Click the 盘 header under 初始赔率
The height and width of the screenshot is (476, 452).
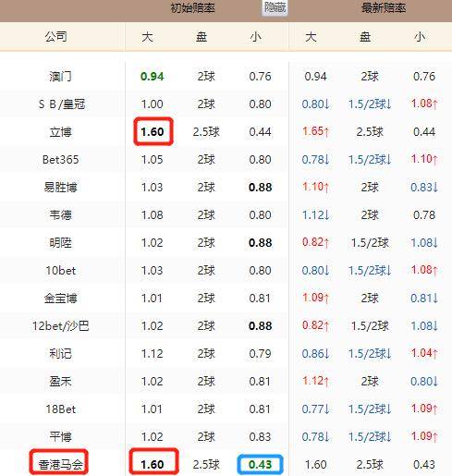[202, 37]
